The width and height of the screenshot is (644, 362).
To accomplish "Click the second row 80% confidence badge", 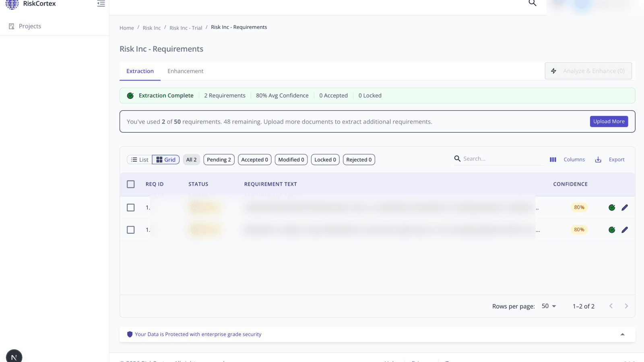I will point(579,230).
